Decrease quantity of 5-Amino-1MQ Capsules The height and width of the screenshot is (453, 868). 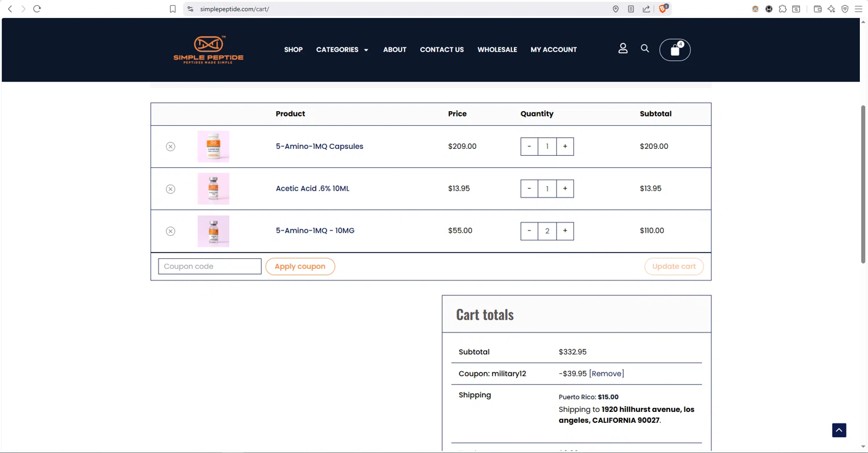tap(529, 147)
